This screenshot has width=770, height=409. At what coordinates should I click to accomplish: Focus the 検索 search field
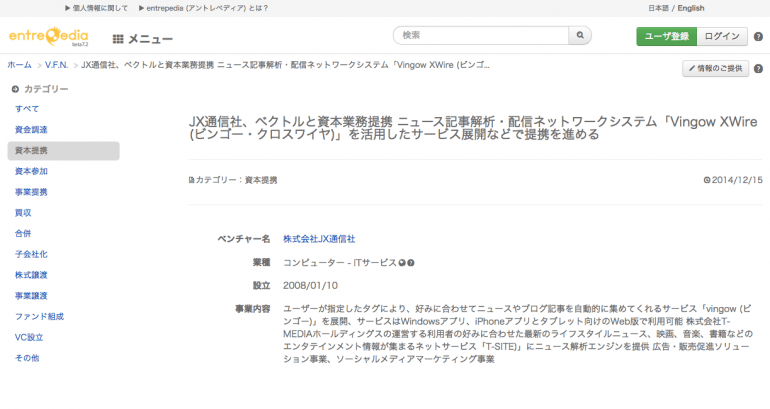pyautogui.click(x=481, y=35)
